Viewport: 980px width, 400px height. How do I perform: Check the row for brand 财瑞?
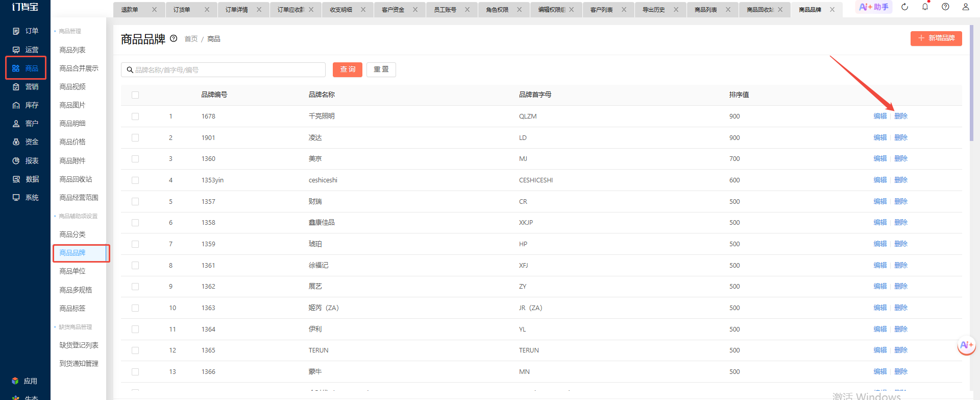pos(135,202)
